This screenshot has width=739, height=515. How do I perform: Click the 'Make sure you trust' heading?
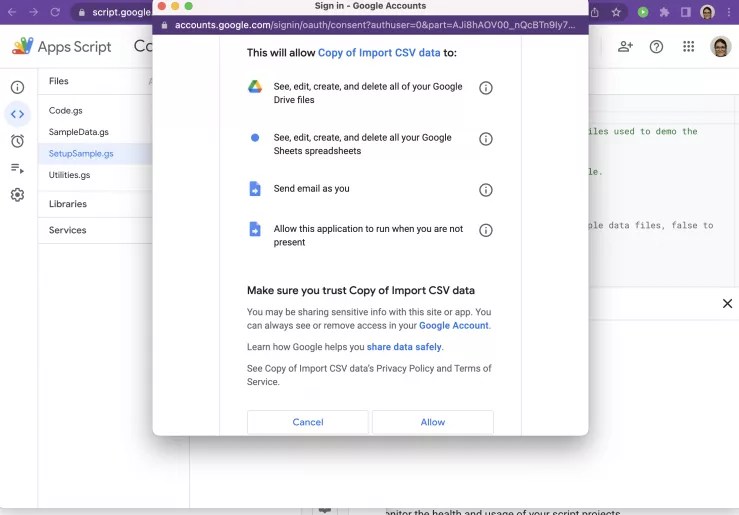[x=361, y=290]
